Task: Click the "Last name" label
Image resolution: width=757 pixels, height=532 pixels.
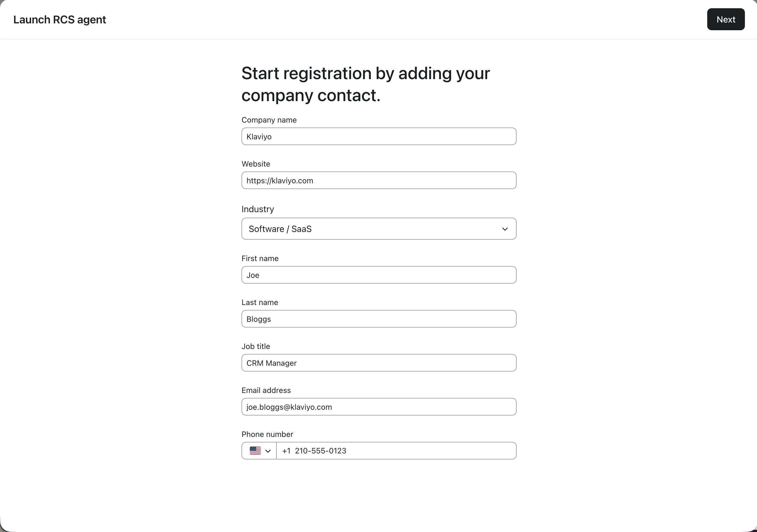Action: coord(259,302)
